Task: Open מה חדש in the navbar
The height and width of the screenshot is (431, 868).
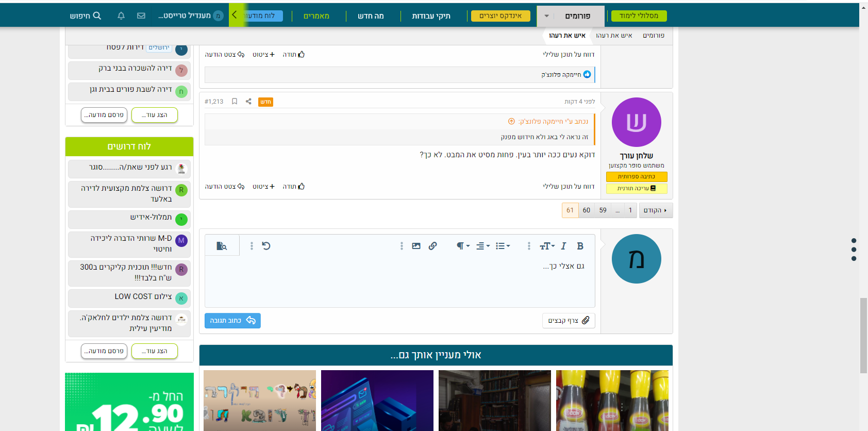Action: pos(371,16)
